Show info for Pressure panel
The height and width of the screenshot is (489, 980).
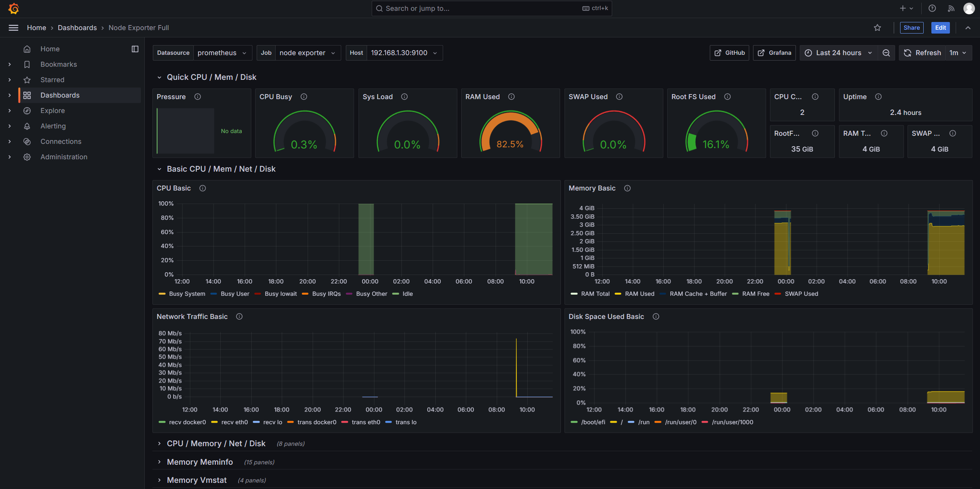[198, 97]
